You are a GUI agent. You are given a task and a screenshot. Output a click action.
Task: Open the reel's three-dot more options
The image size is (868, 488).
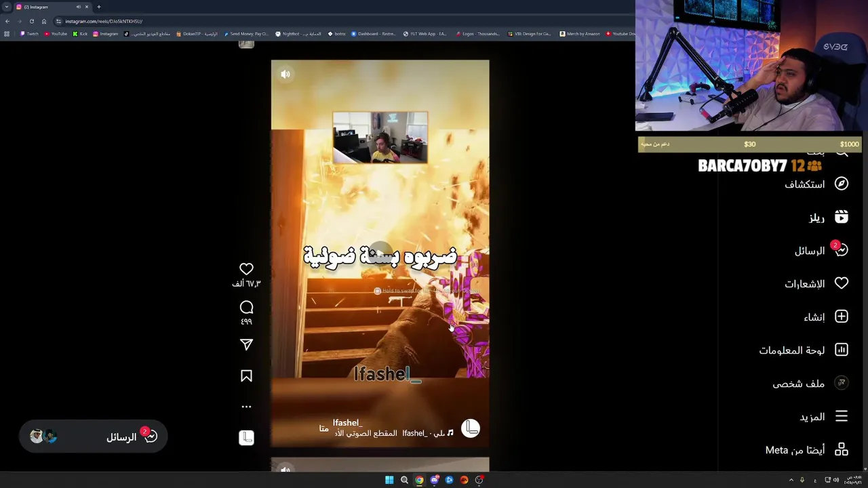[x=246, y=407]
